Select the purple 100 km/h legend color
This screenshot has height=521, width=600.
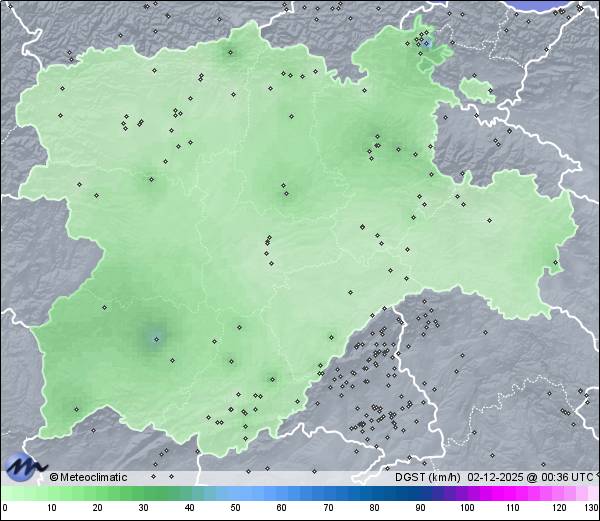[466, 493]
